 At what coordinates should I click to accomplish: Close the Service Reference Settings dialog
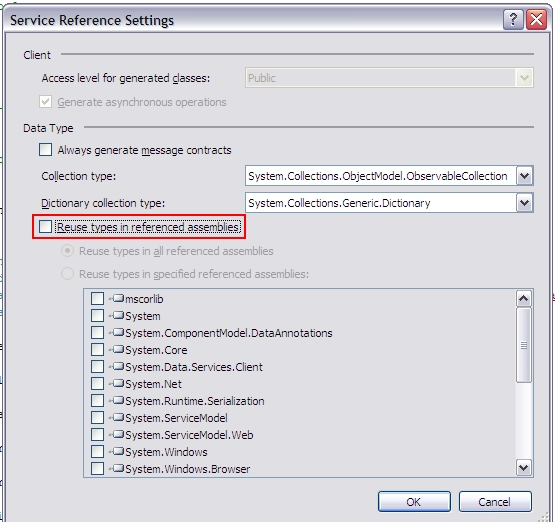tap(537, 19)
